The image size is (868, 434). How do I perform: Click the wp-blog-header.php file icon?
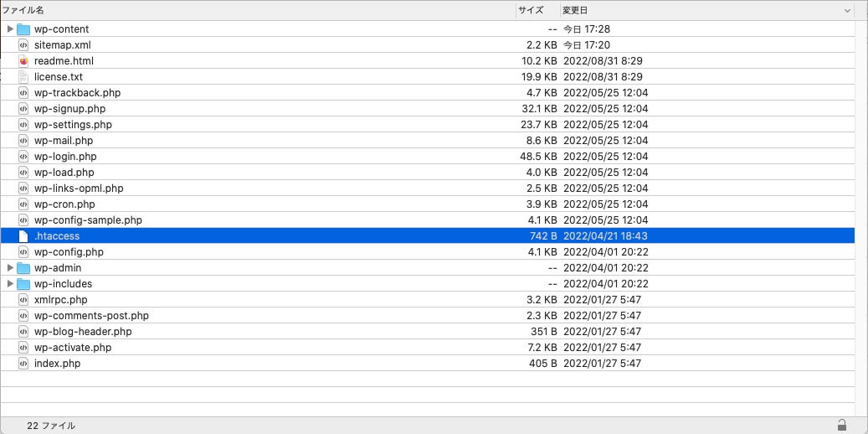[x=23, y=332]
